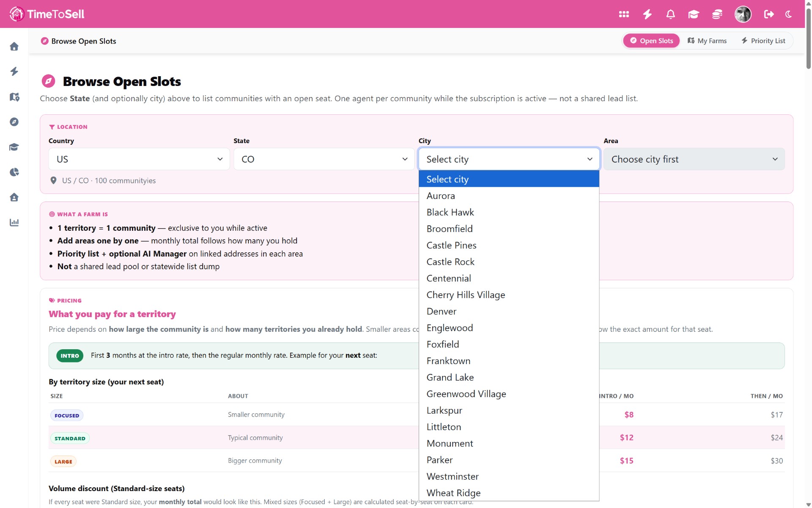Click the sidebar lightning bolt icon
Viewport: 812px width, 508px height.
click(x=14, y=72)
